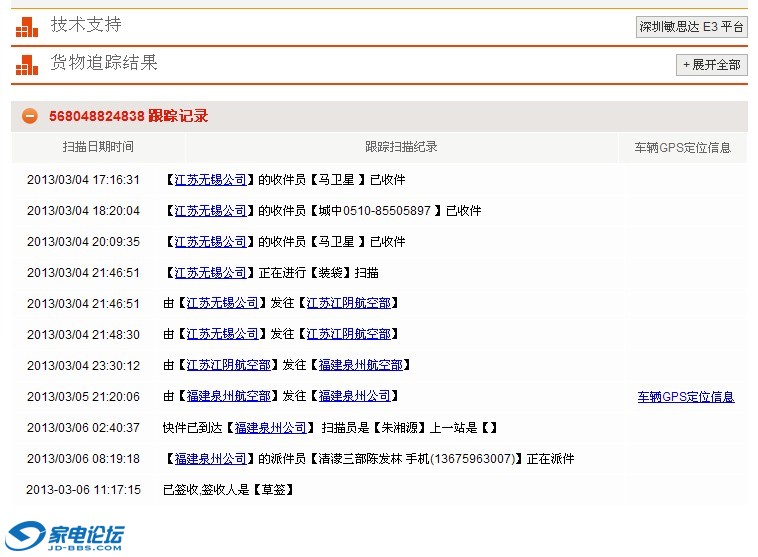Click 江苏江阴航空部 link in the 21:48:30 row
Screen dimensions: 758x557
[348, 334]
